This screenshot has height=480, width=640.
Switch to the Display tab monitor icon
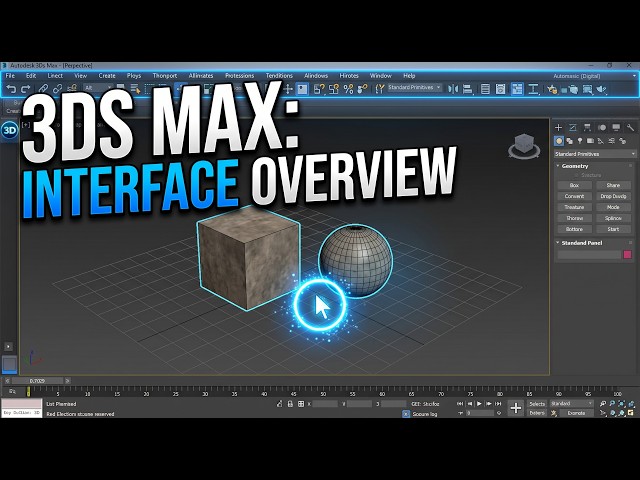pyautogui.click(x=616, y=128)
